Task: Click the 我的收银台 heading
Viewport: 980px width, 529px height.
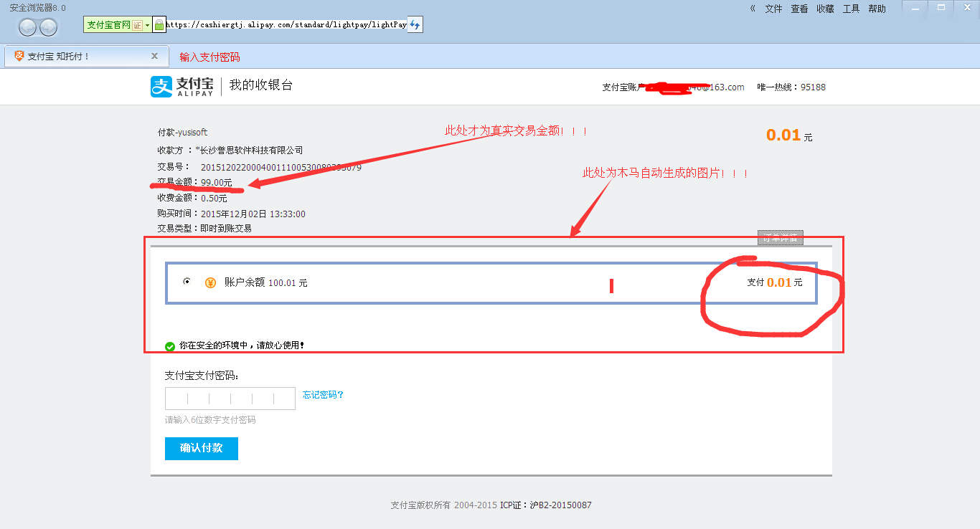Action: tap(261, 85)
